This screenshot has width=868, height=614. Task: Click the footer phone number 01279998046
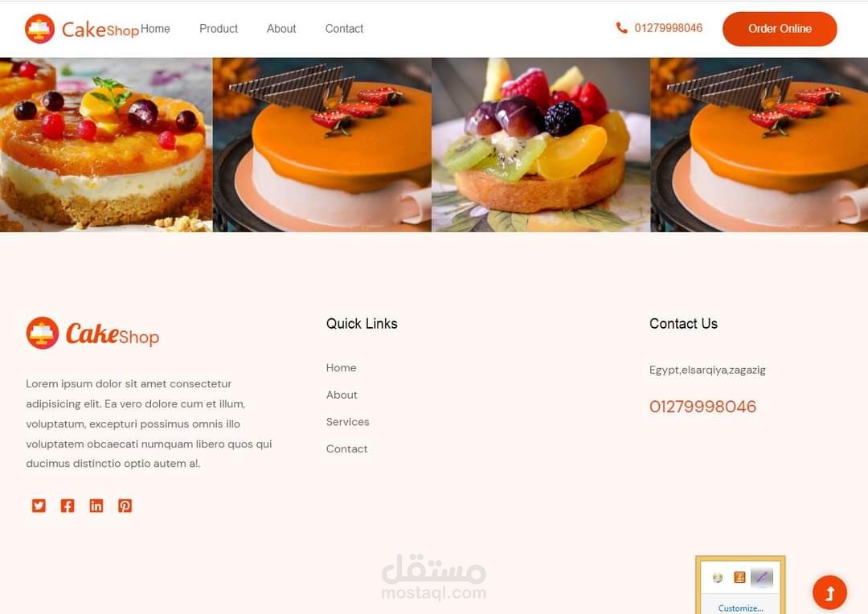pos(702,407)
